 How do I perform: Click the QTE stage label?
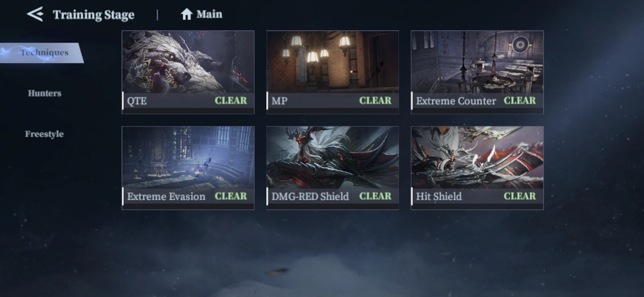(x=137, y=101)
